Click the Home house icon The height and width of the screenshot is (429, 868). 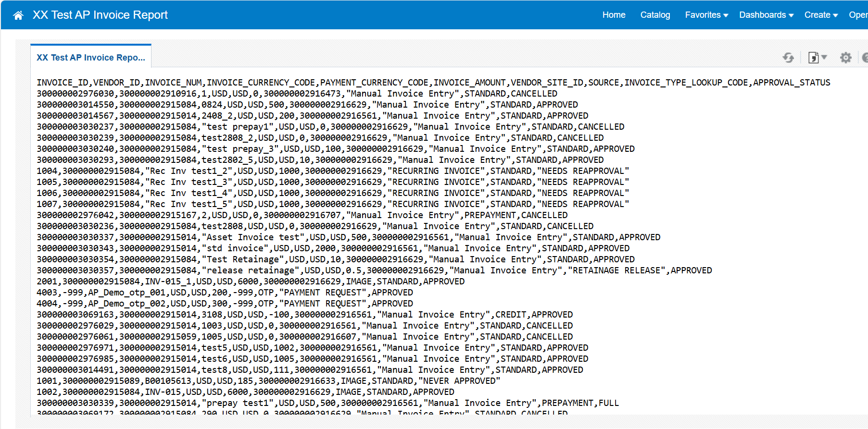click(x=18, y=15)
